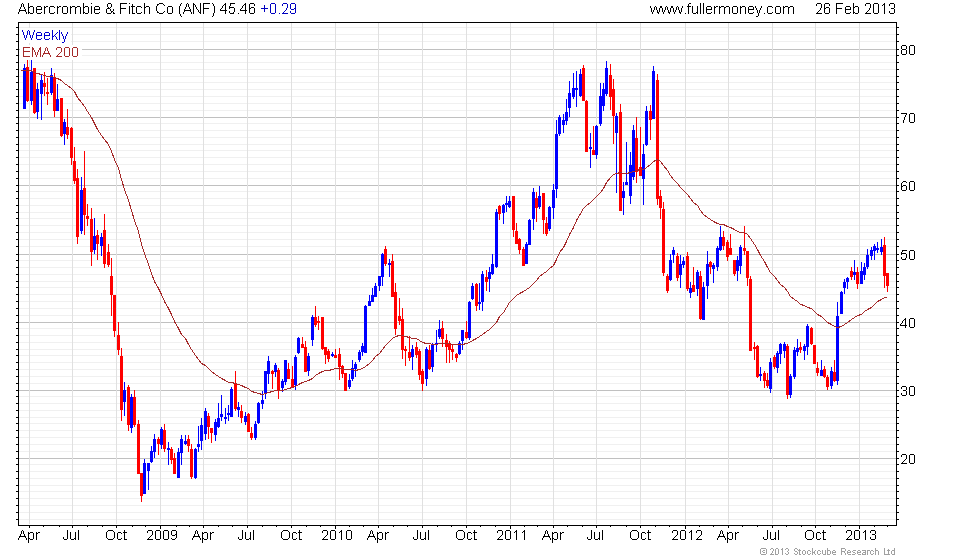This screenshot has height=560, width=980.
Task: Click the 50 price axis label
Action: pos(908,255)
